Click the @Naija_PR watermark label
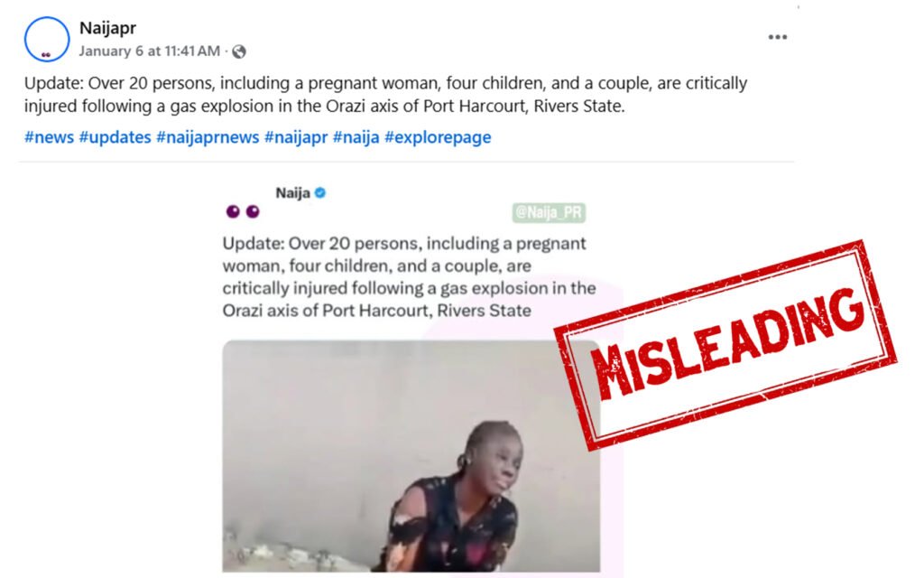The image size is (924, 578). coord(549,212)
